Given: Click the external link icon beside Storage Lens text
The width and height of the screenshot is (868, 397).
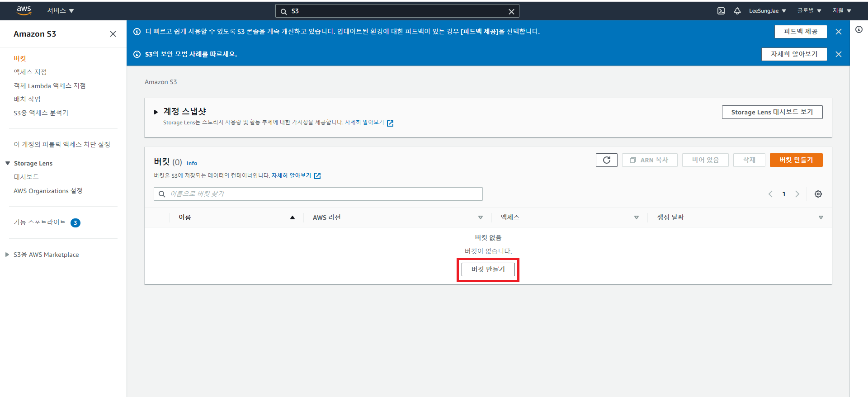Looking at the screenshot, I should coord(390,123).
